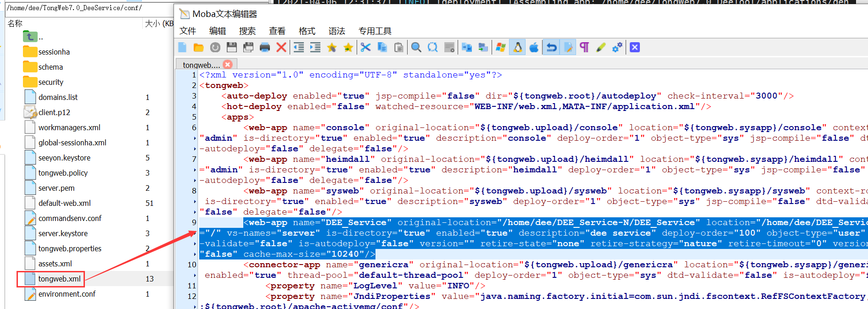The height and width of the screenshot is (309, 868).
Task: Toggle word wrap arrow button
Action: (551, 48)
